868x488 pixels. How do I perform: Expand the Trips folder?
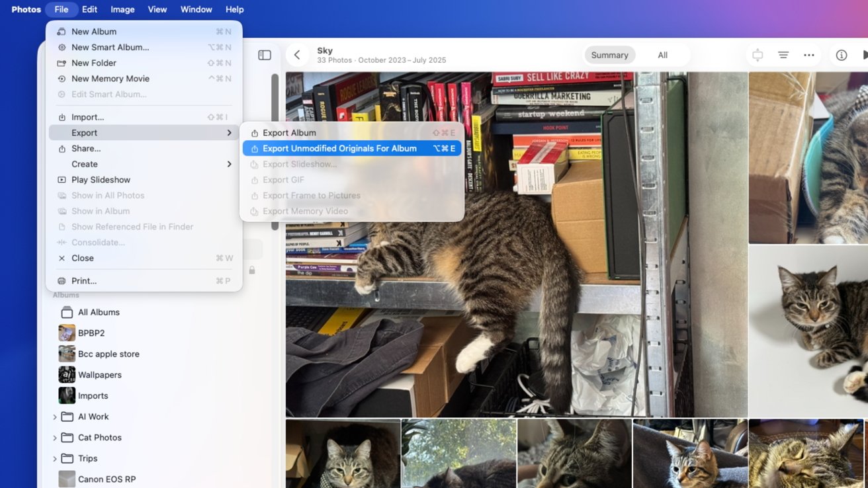pos(55,459)
